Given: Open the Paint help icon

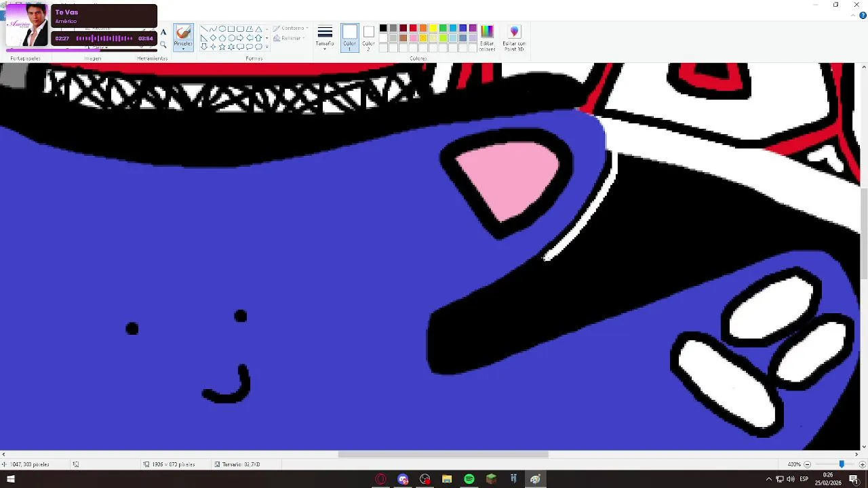Looking at the screenshot, I should pos(863,15).
